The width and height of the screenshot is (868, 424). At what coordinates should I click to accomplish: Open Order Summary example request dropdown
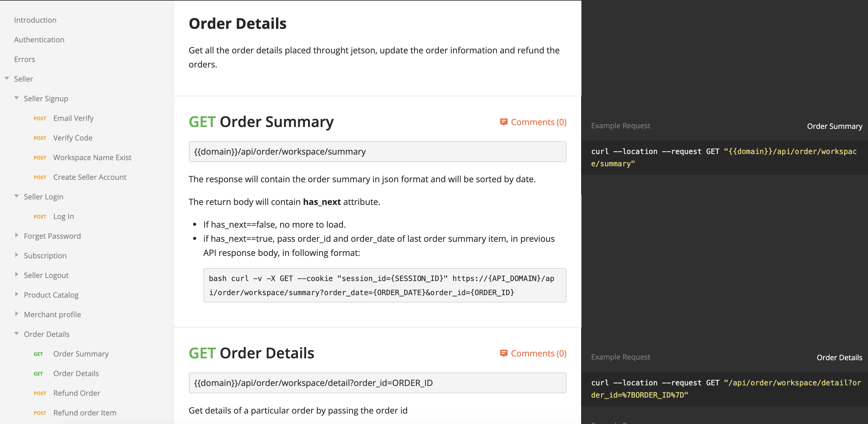(x=834, y=126)
